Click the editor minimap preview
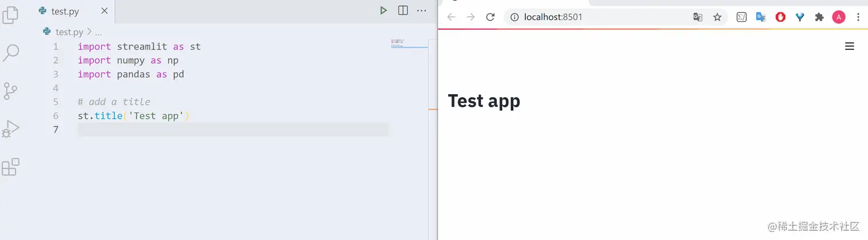 [x=409, y=43]
